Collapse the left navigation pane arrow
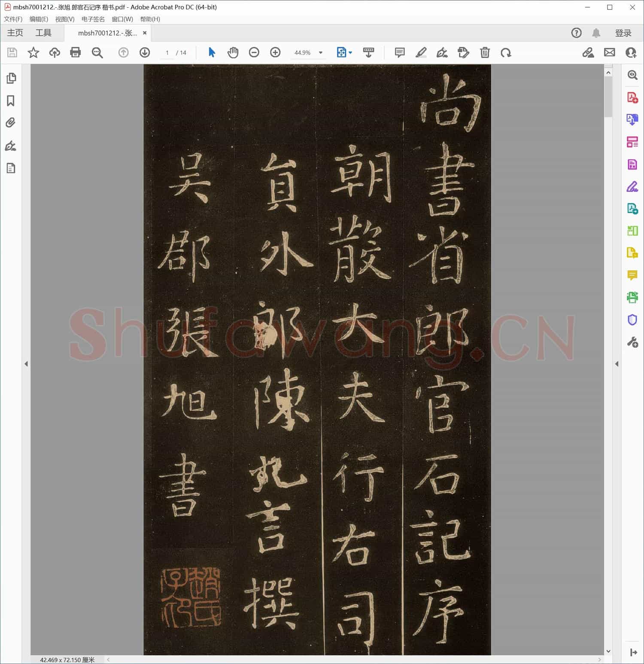 tap(26, 364)
